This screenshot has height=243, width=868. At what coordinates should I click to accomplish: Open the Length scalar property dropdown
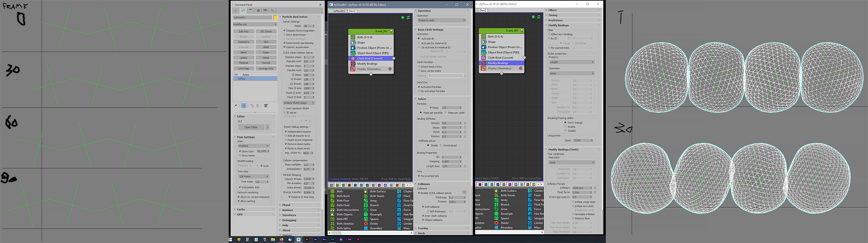tap(572, 62)
